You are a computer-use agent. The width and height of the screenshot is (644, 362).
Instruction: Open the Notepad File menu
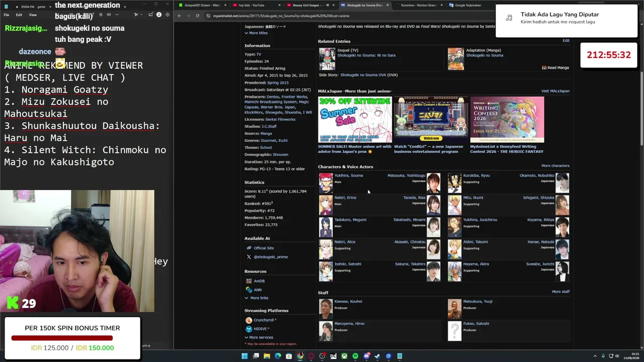7,15
